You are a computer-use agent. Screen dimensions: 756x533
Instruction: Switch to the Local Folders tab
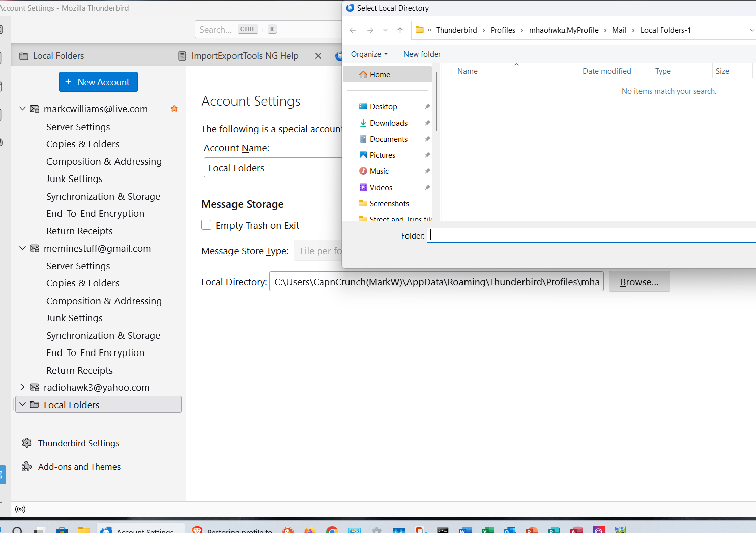tap(58, 56)
